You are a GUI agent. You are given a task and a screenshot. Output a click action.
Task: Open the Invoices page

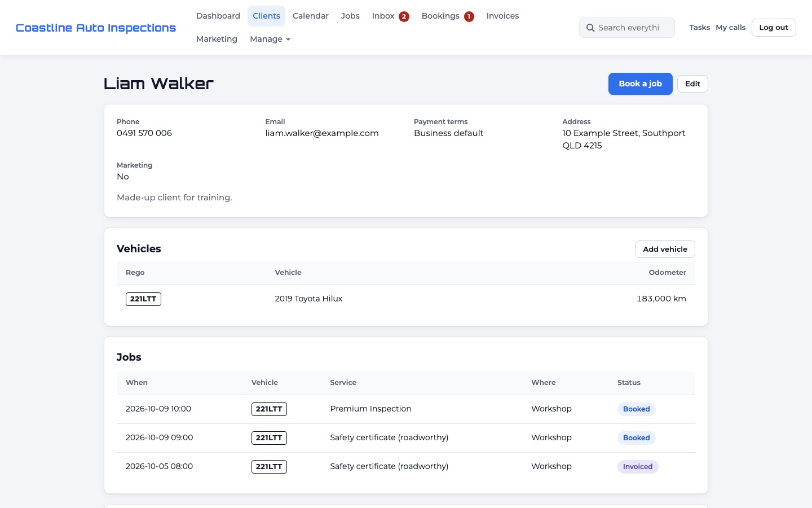(502, 16)
